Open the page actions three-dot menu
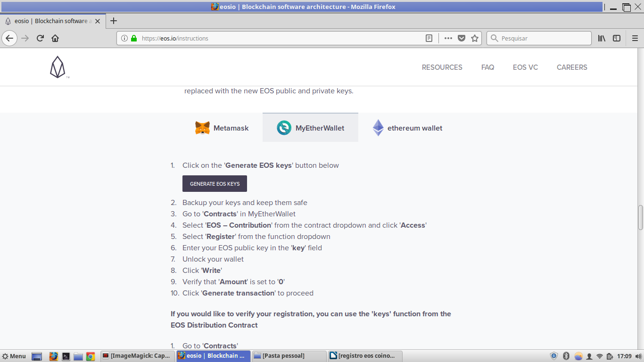Screen dimensions: 644x362 pos(448,38)
